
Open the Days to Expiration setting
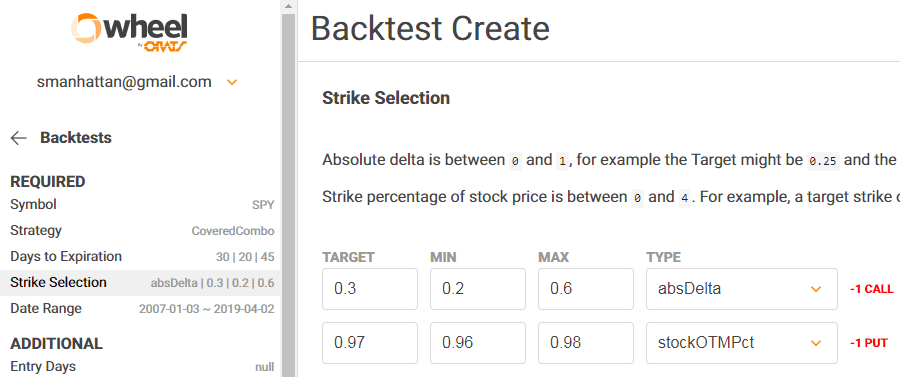tap(140, 256)
